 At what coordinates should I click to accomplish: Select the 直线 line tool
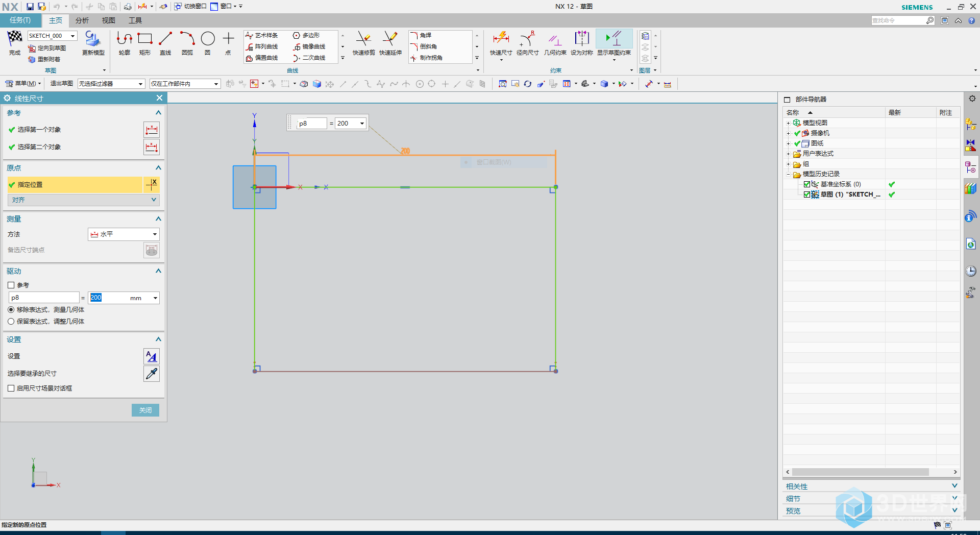(165, 39)
